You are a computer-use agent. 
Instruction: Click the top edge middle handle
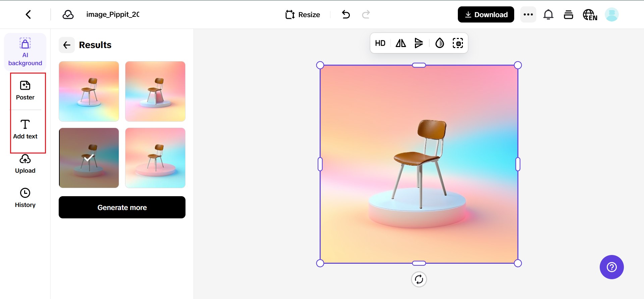(x=419, y=65)
